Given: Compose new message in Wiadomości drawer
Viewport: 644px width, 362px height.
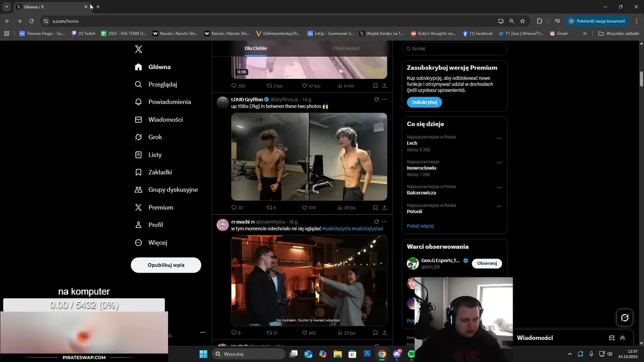Looking at the screenshot, I should click(x=612, y=338).
